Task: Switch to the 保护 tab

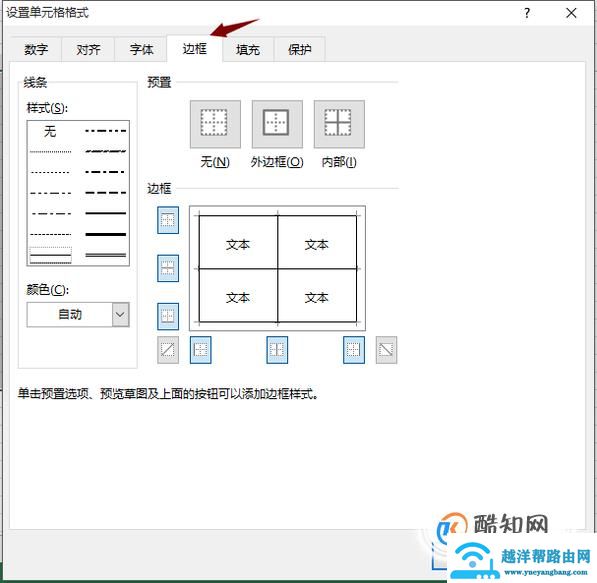Action: (x=300, y=50)
